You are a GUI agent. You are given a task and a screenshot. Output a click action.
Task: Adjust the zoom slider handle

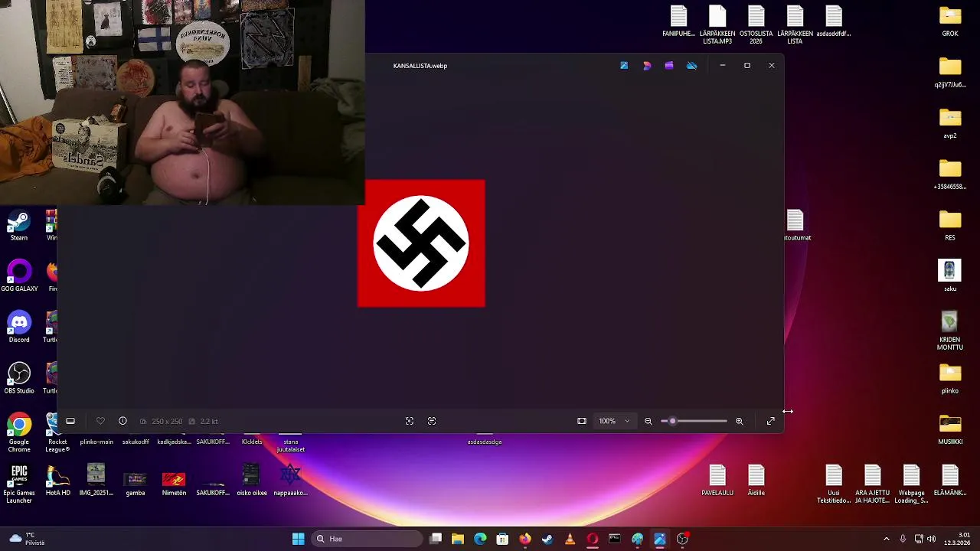point(672,421)
